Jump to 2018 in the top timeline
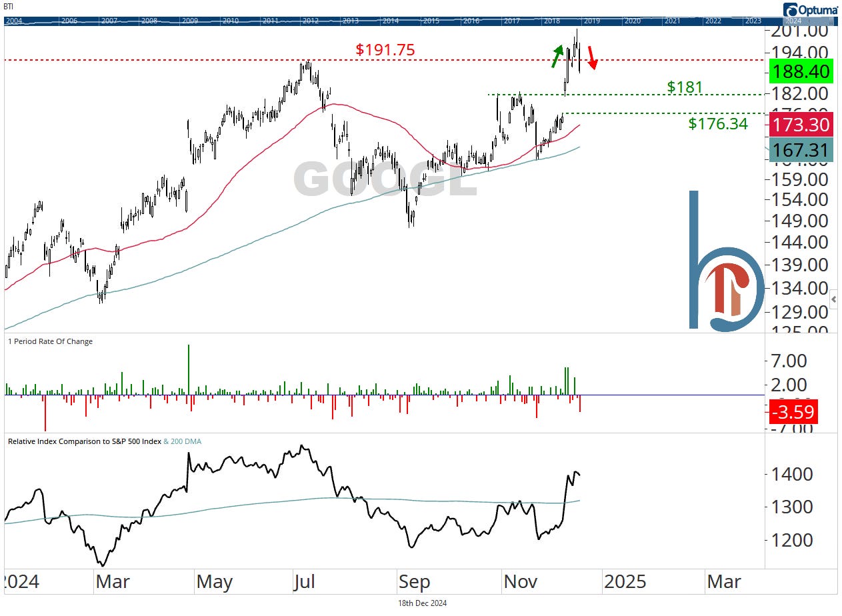Viewport: 842px width, 616px height. click(x=552, y=21)
